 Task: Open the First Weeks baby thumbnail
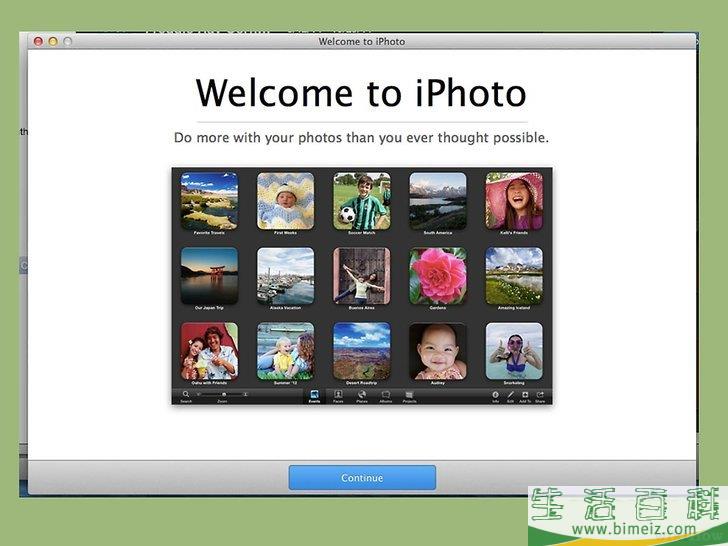click(286, 201)
